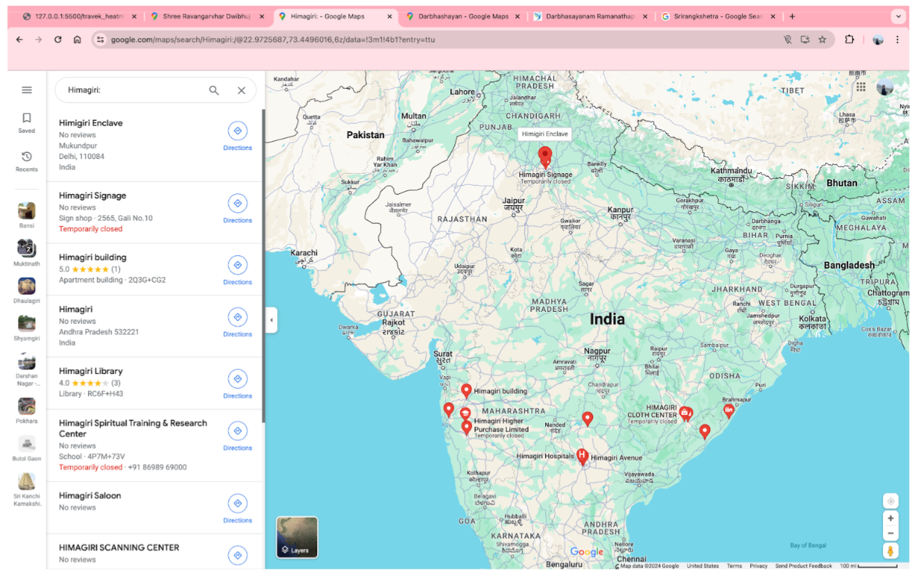Activate the Street View pegman
This screenshot has height=582, width=924.
click(x=891, y=551)
